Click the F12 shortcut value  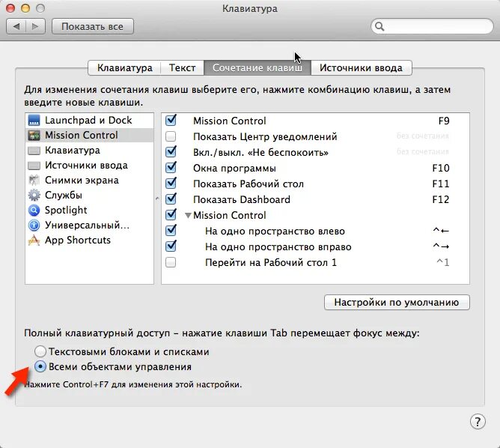pos(441,199)
